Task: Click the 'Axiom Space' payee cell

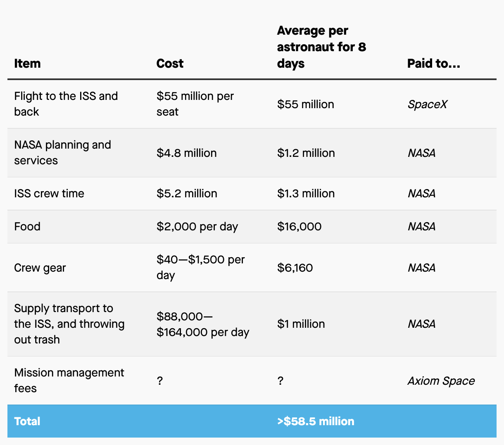Action: click(441, 381)
